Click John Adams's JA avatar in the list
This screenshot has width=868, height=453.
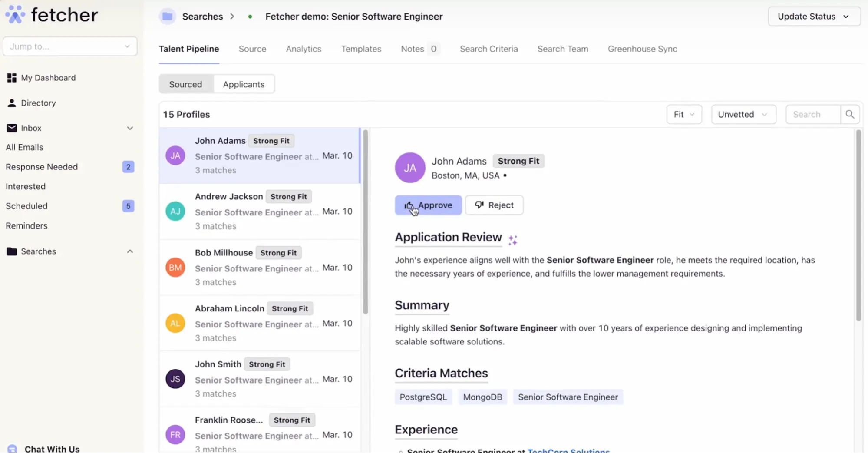pos(175,155)
